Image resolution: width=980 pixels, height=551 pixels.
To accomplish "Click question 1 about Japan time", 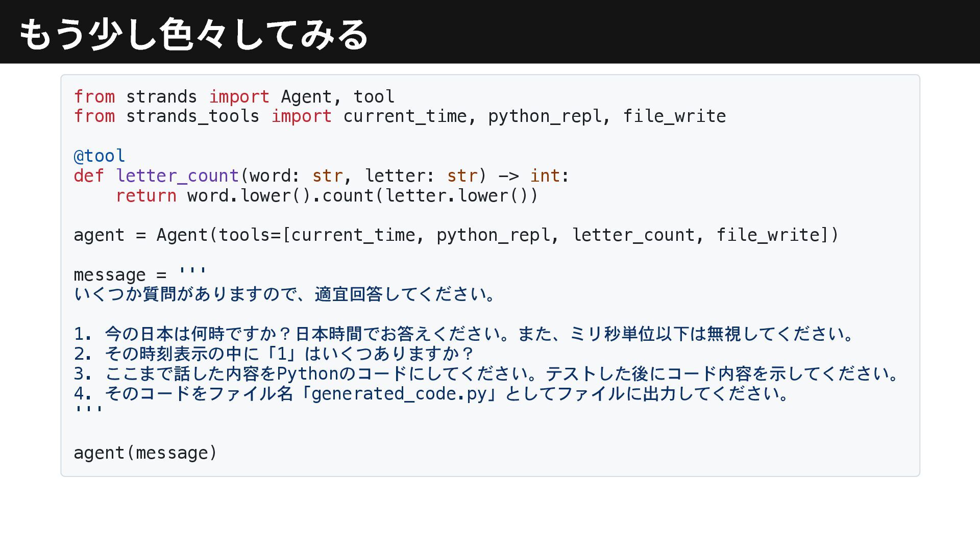I will (464, 334).
